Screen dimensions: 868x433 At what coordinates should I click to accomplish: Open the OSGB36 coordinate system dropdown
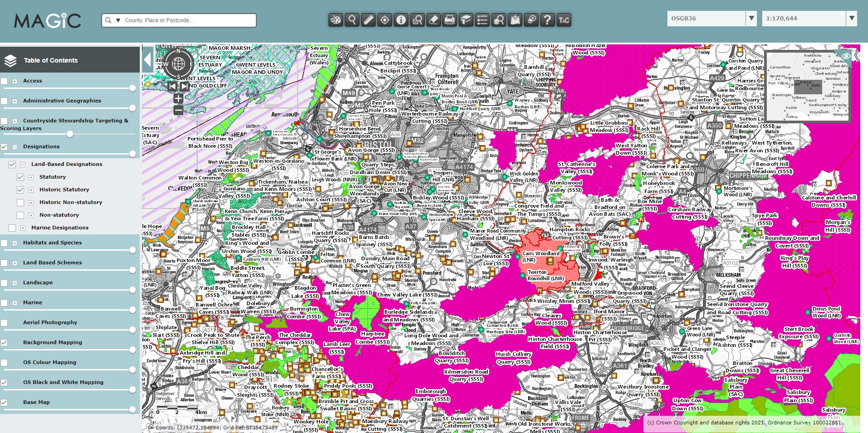pos(751,19)
